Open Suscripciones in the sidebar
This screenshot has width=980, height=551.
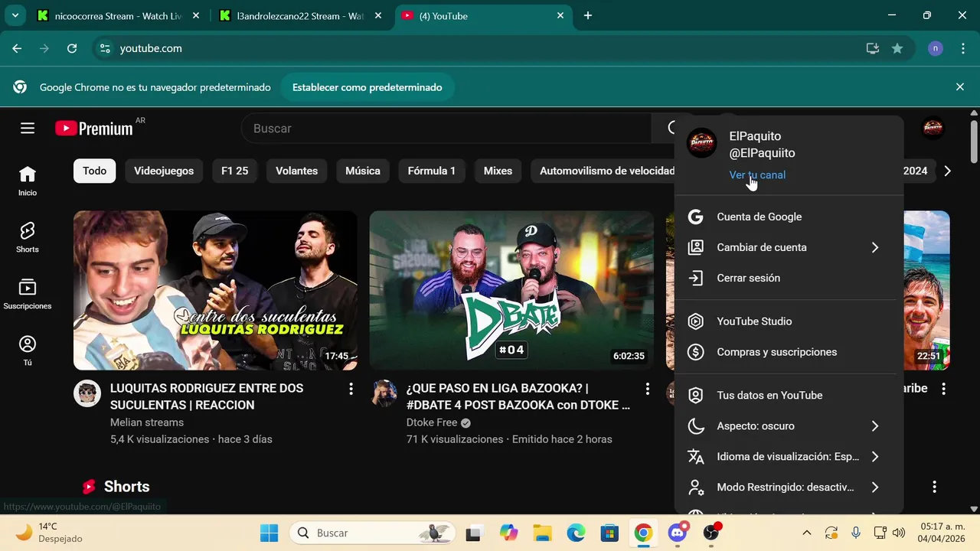28,295
